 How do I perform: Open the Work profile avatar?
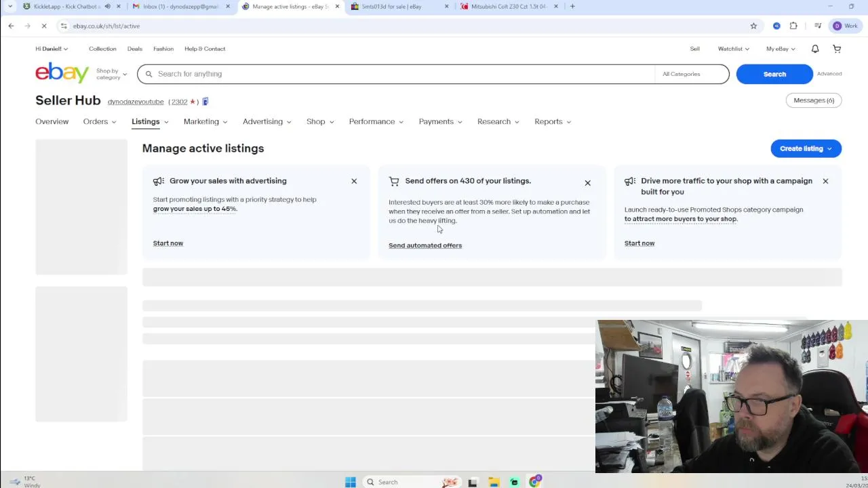846,26
